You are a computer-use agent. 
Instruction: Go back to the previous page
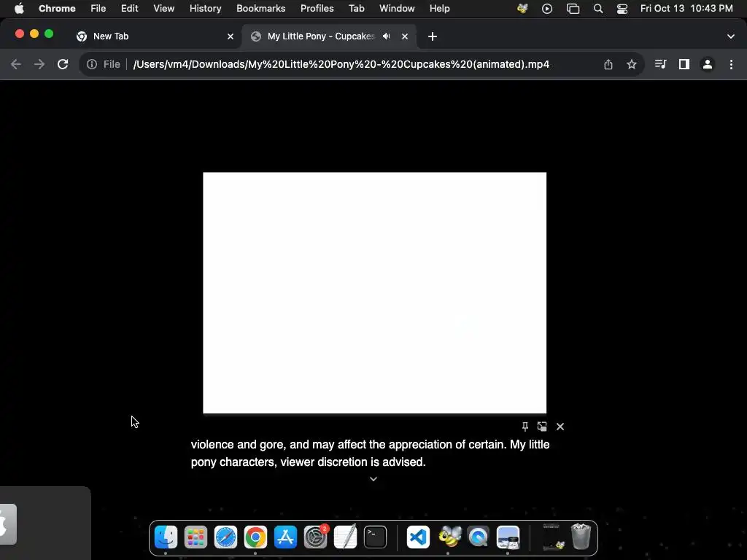pyautogui.click(x=16, y=64)
